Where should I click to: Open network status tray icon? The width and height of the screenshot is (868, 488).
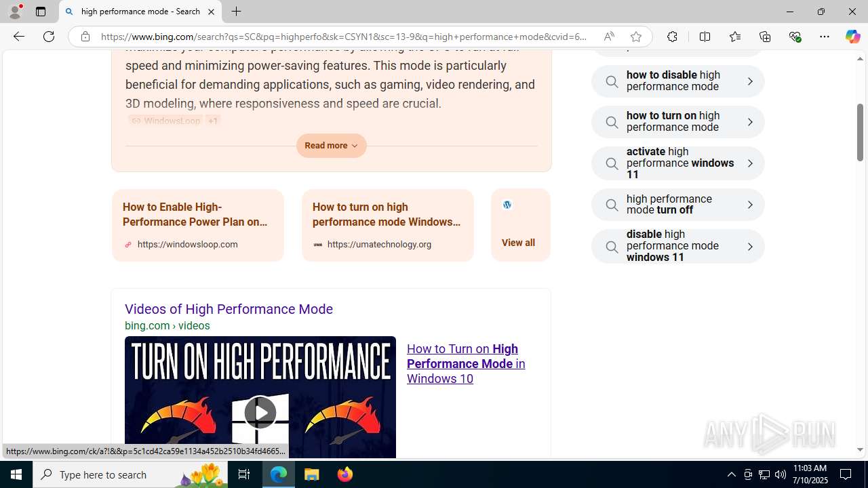pyautogui.click(x=764, y=474)
